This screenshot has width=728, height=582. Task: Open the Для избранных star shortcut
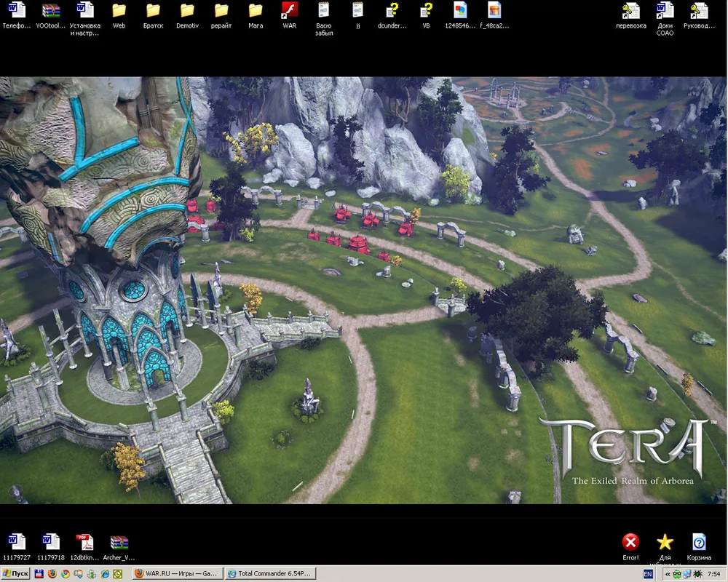click(665, 543)
